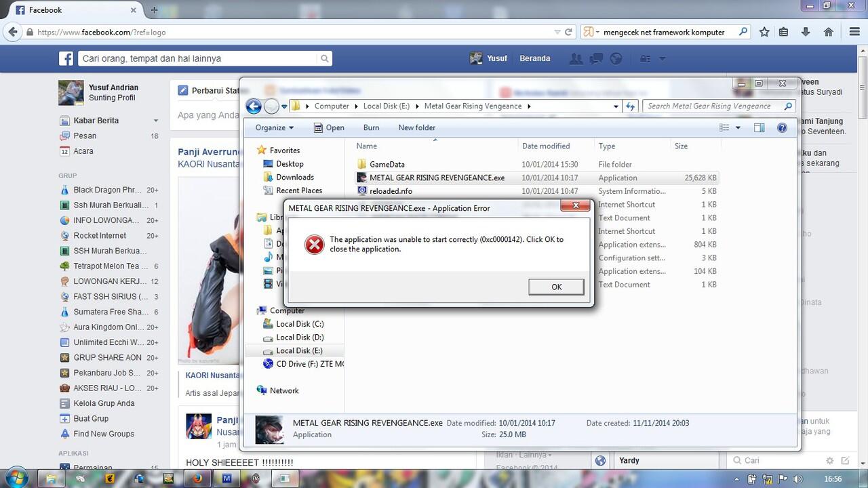
Task: Open Firefox hamburger menu
Action: pyautogui.click(x=854, y=32)
